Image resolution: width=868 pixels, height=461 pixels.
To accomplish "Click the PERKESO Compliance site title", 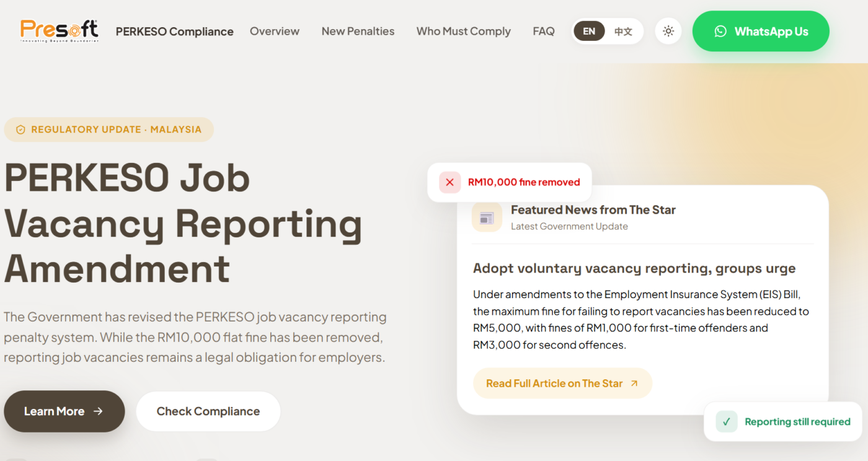I will coord(175,31).
